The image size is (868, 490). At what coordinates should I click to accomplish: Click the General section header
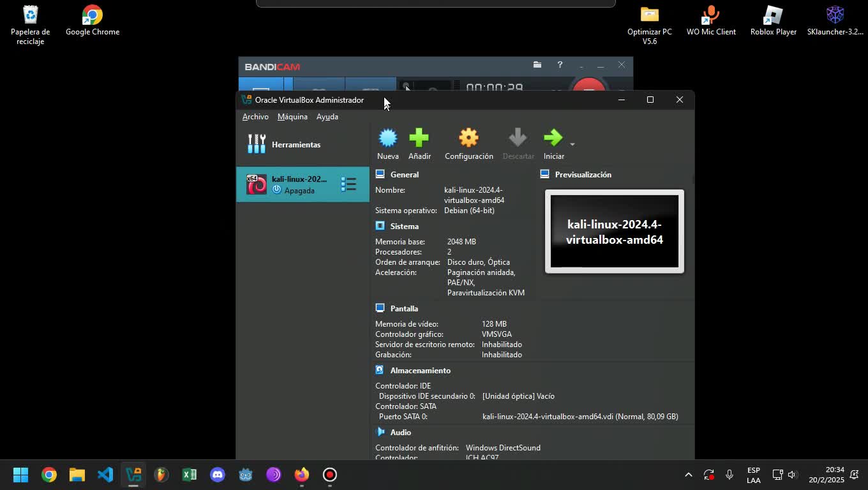click(x=405, y=174)
